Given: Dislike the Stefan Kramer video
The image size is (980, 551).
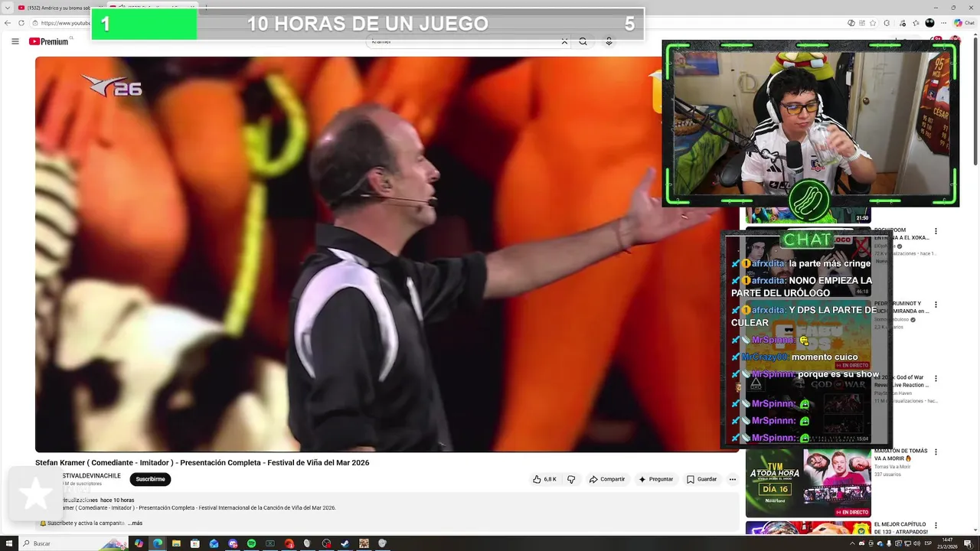Looking at the screenshot, I should 571,479.
